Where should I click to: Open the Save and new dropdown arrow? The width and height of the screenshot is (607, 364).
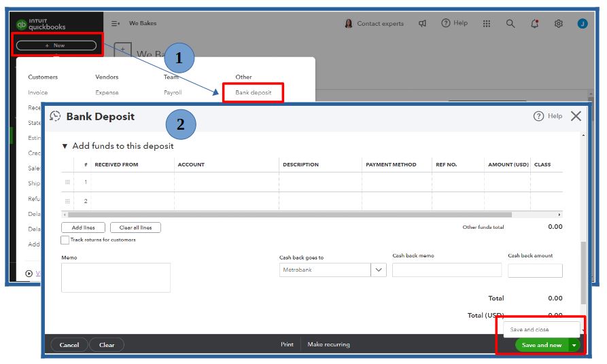(x=574, y=345)
